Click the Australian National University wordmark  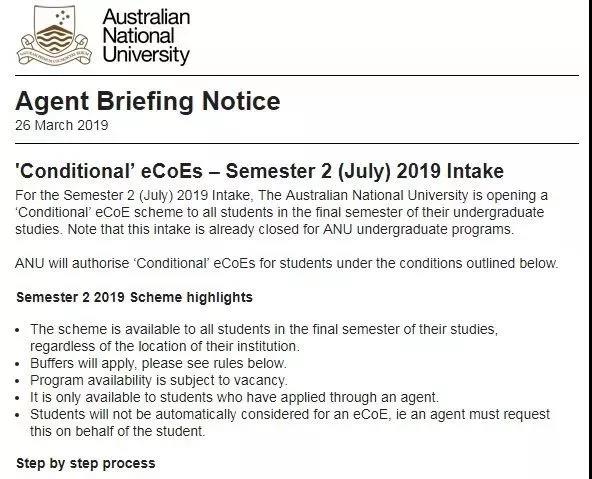tap(146, 36)
